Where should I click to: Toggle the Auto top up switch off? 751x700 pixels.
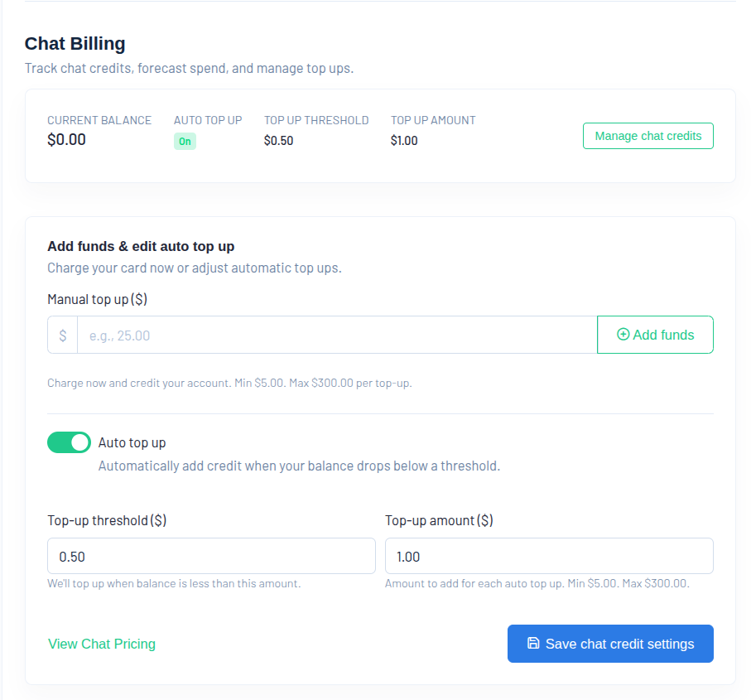[x=69, y=442]
